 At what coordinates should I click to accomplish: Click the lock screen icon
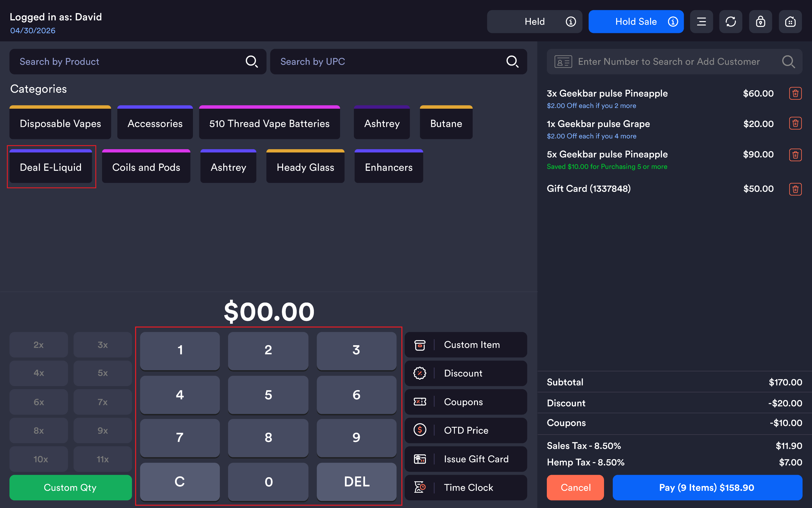[760, 22]
